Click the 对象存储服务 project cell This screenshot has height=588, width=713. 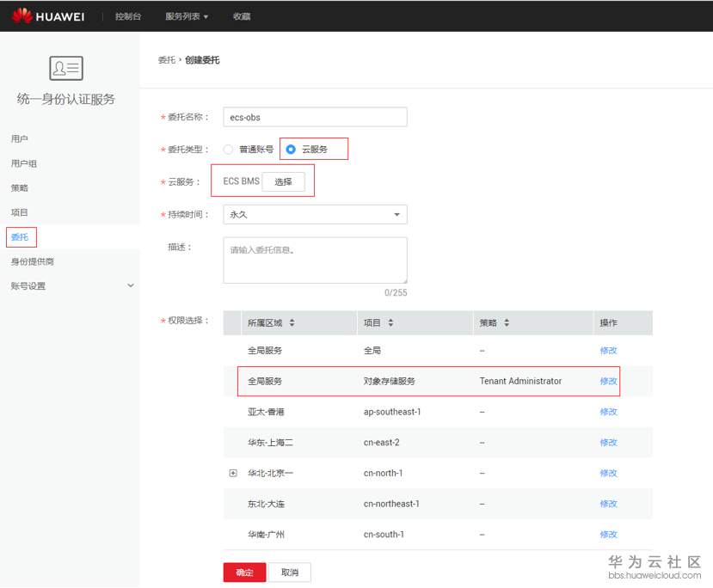tap(390, 381)
